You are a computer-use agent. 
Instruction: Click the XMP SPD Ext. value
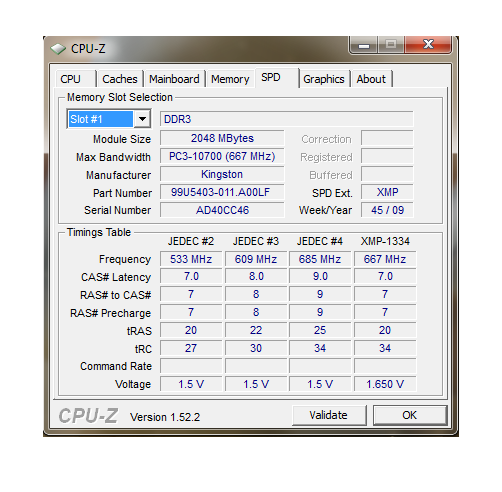click(x=387, y=192)
